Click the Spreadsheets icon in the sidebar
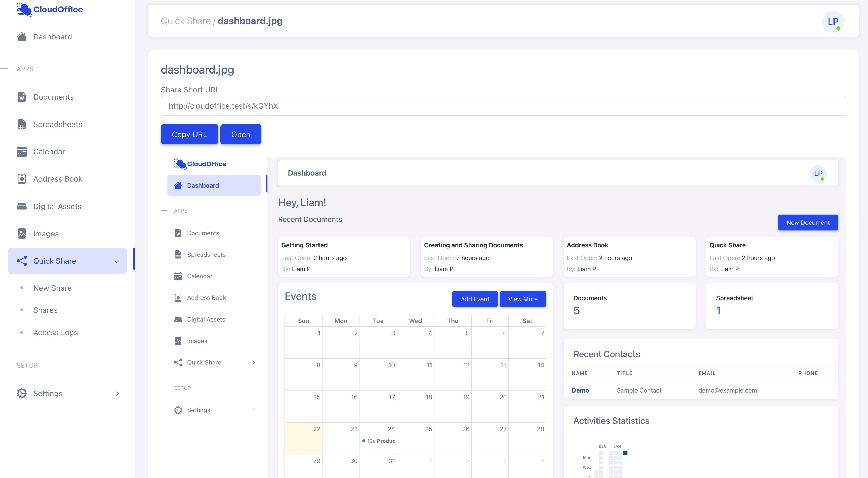This screenshot has height=478, width=868. pyautogui.click(x=22, y=124)
